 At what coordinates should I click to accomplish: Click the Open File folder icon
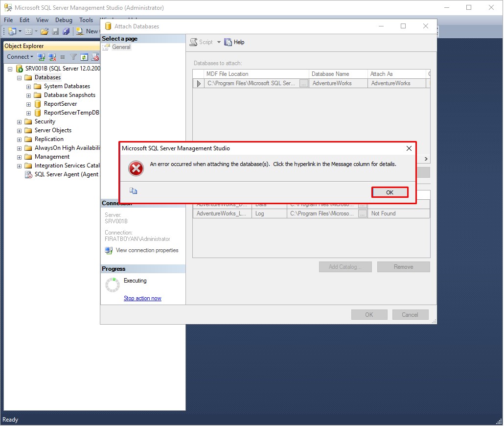(45, 31)
